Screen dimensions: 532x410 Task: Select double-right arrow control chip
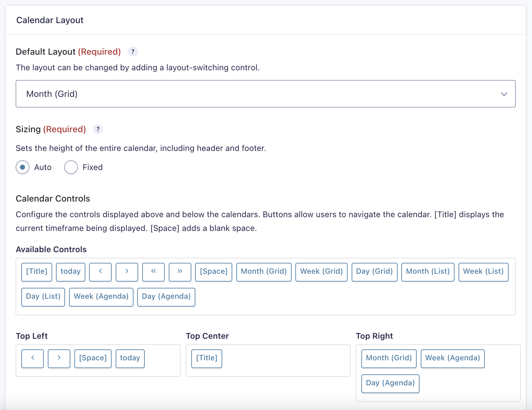180,272
